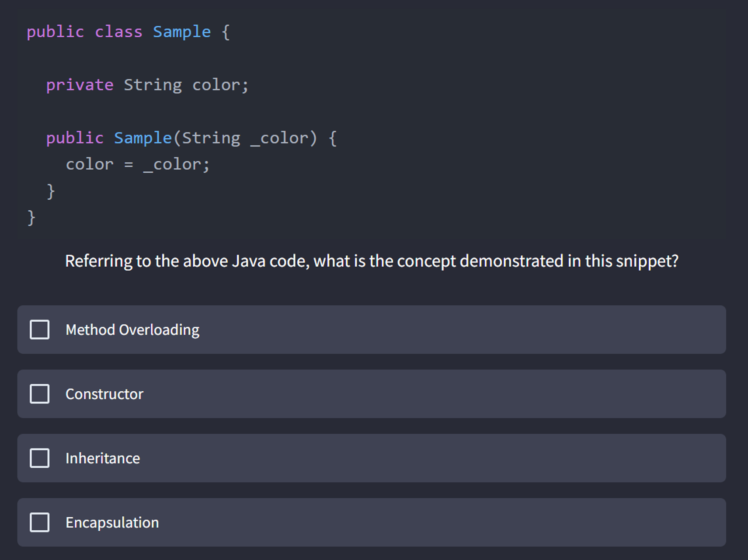Click the color assignment statement in code

click(x=137, y=163)
